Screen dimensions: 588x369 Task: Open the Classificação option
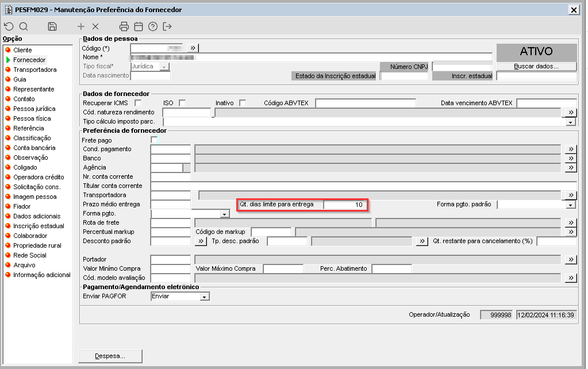[x=32, y=138]
